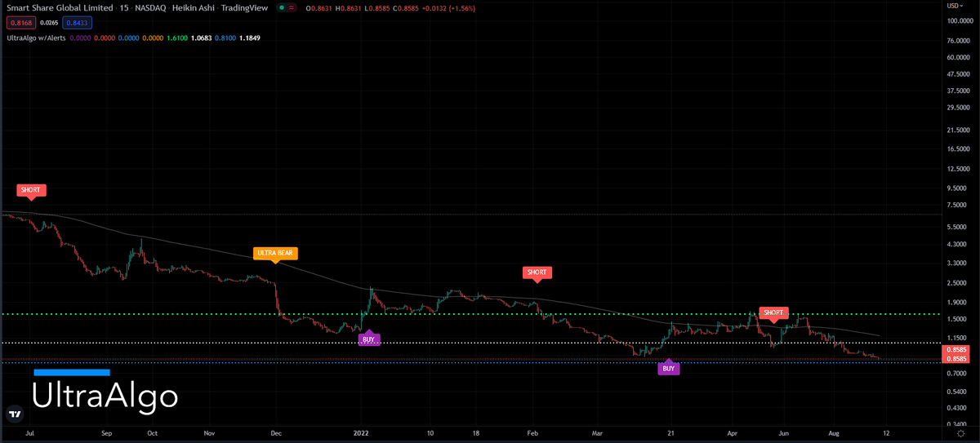This screenshot has width=980, height=443.
Task: Select the BUY label near 2022
Action: (x=369, y=338)
